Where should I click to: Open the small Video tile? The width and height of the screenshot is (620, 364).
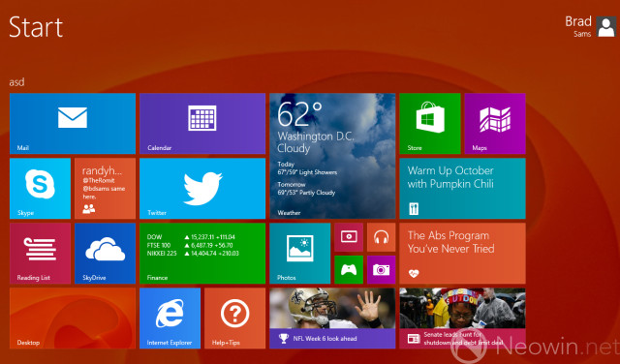pos(349,237)
